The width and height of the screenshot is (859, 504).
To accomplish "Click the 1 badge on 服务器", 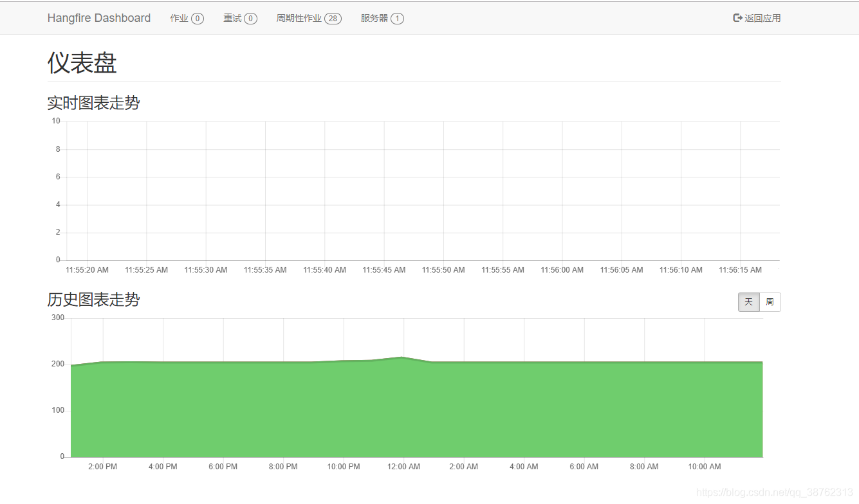I will pos(398,19).
